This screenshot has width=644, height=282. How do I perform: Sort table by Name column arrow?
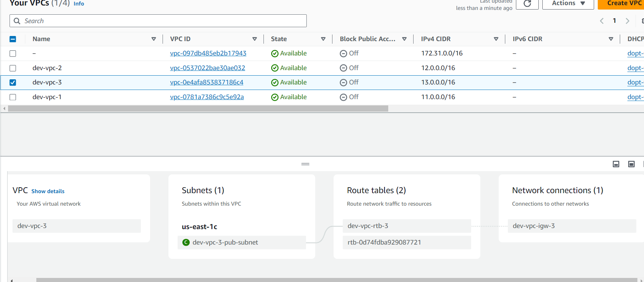click(x=154, y=39)
